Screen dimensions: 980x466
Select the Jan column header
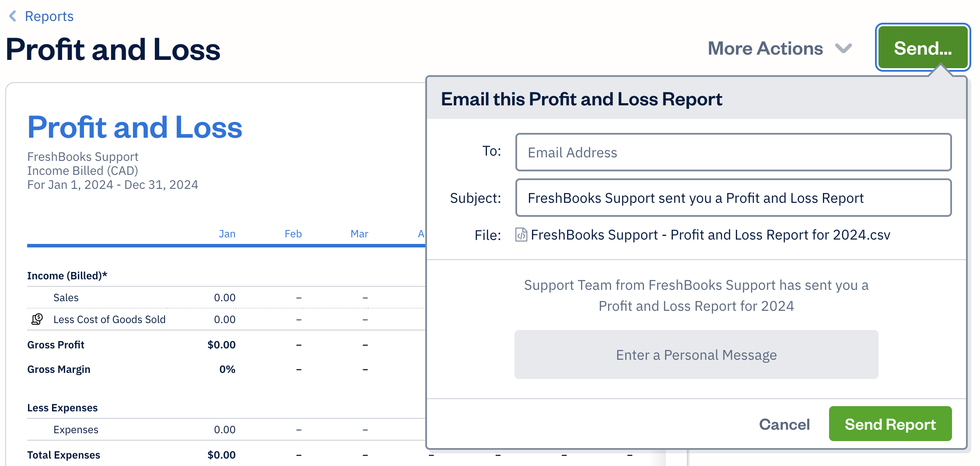coord(227,234)
